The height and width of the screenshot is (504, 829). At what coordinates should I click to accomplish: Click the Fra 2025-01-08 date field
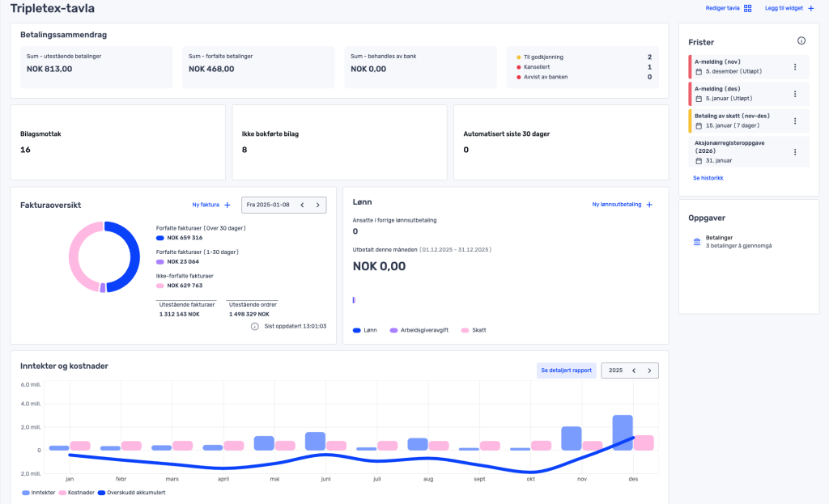pyautogui.click(x=284, y=205)
